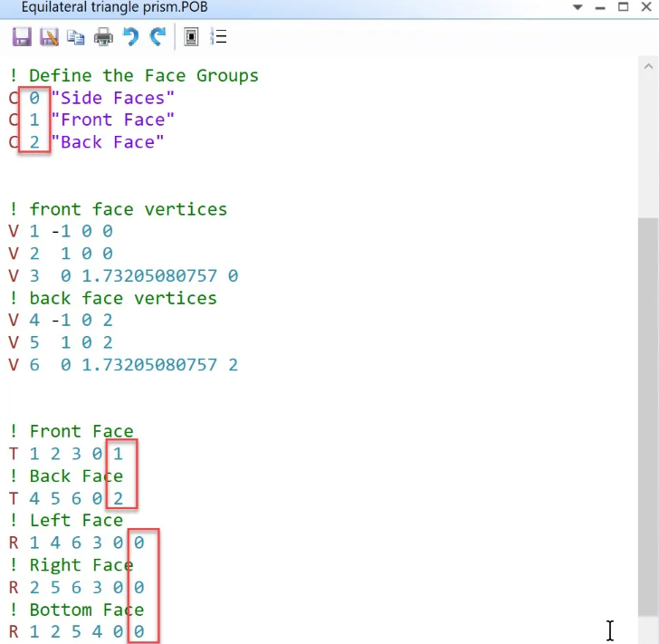Click the '! Bottom Face' comment
Screen dimensions: 659x644
(x=76, y=610)
